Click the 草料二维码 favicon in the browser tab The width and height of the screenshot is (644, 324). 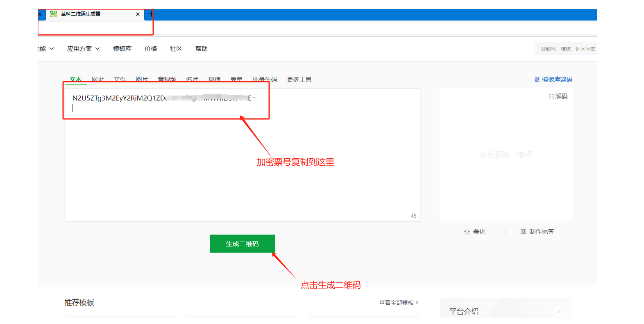(53, 14)
